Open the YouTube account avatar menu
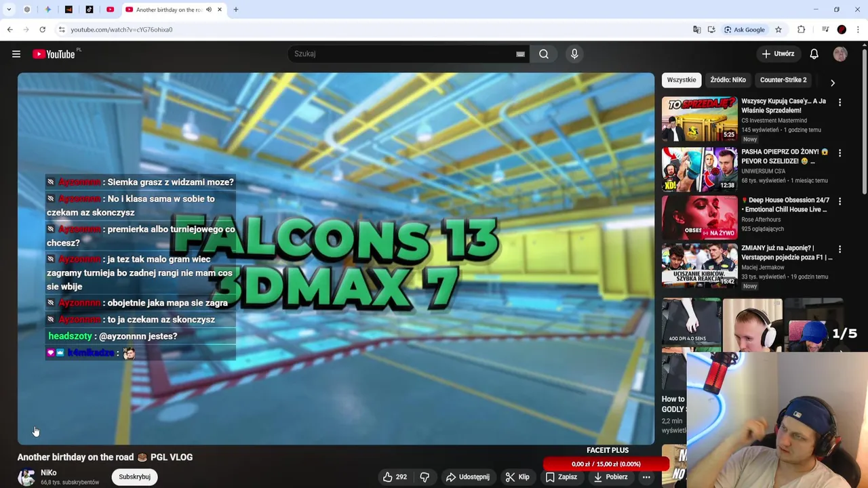This screenshot has width=868, height=488. tap(840, 54)
